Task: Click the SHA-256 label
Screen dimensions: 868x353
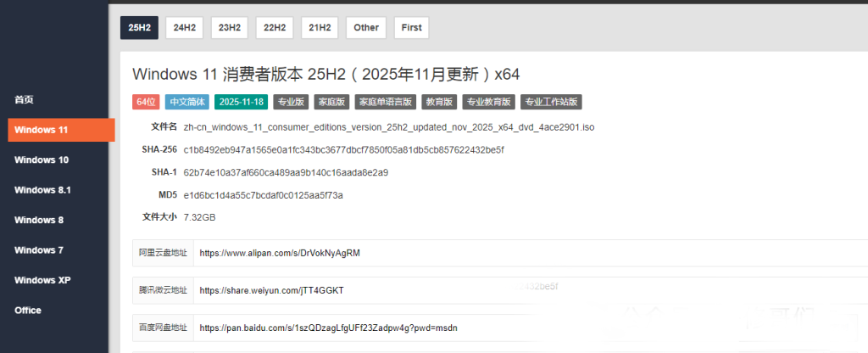Action: [x=159, y=149]
